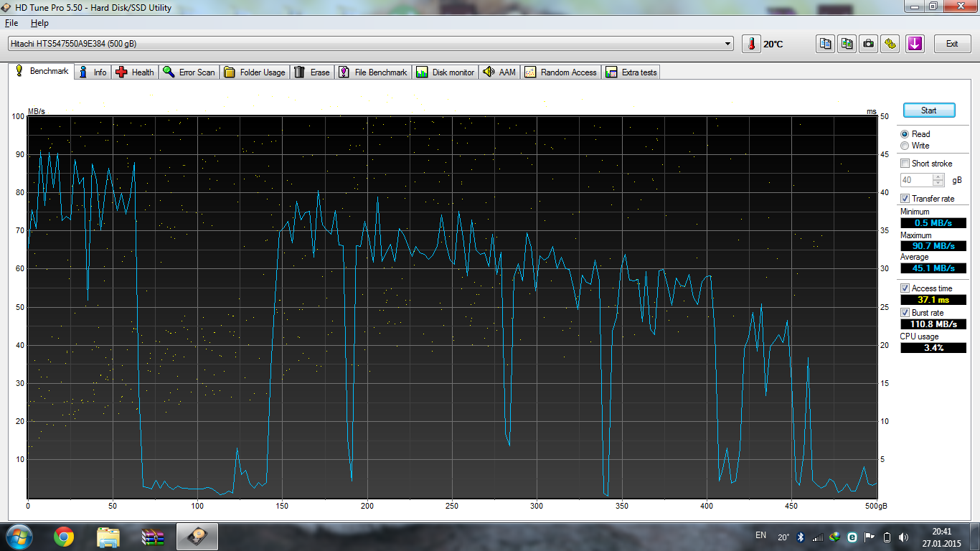This screenshot has height=551, width=980.
Task: Click the HD Tune taskbar button
Action: coord(197,537)
